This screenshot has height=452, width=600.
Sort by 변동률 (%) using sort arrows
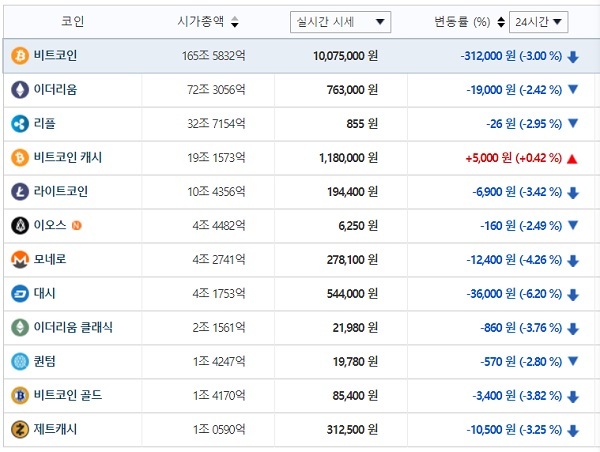(501, 22)
